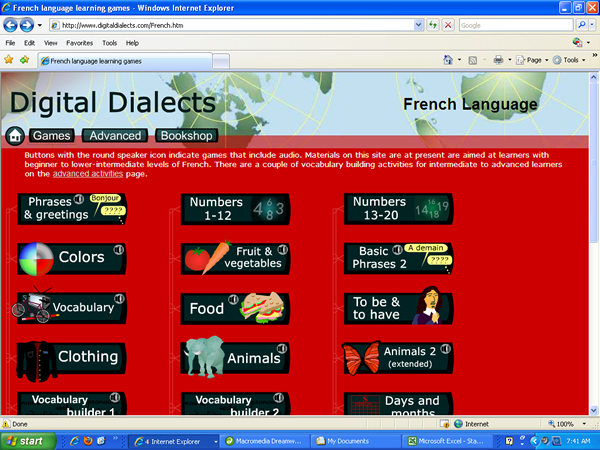600x450 pixels.
Task: Expand the Print options dropdown arrow
Action: coord(509,60)
